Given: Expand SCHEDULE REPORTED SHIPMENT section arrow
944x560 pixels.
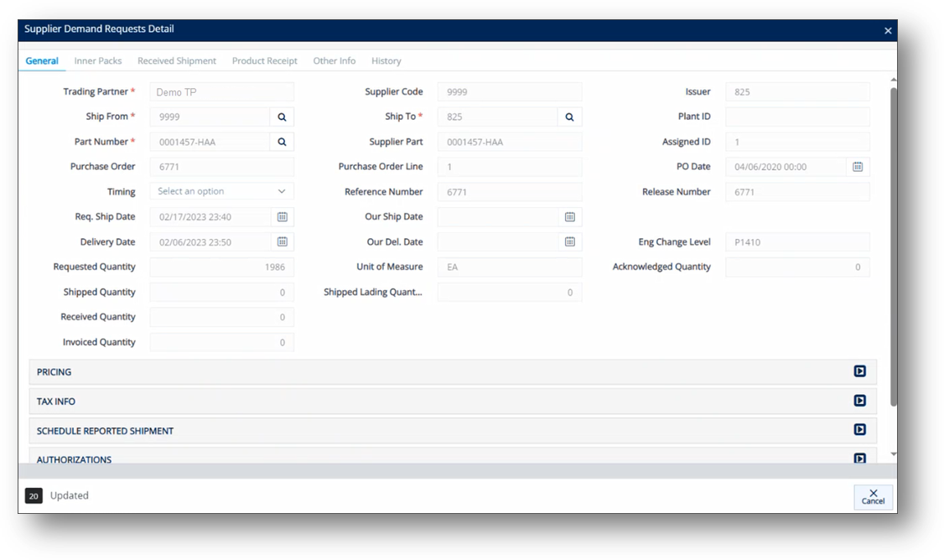Looking at the screenshot, I should [859, 429].
